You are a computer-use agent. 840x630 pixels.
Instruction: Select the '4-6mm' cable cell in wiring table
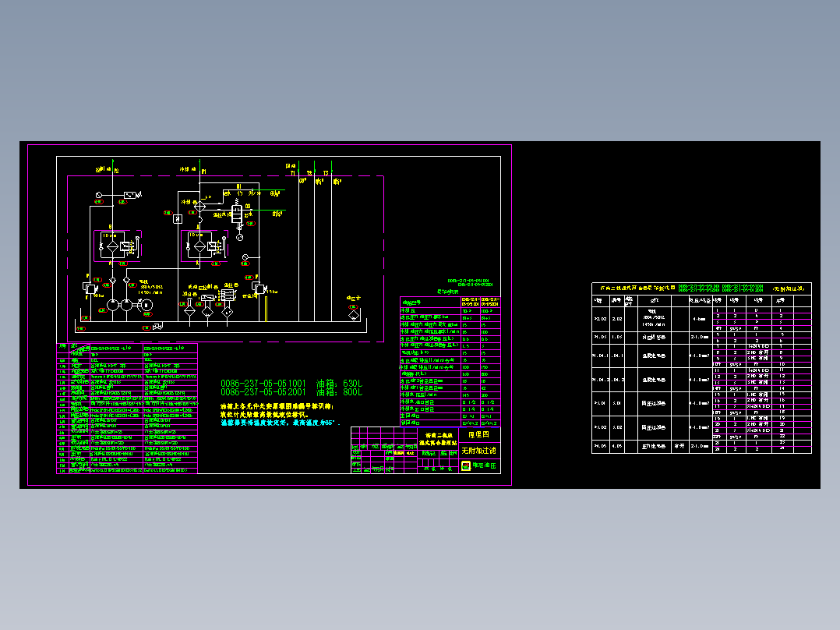[700, 319]
